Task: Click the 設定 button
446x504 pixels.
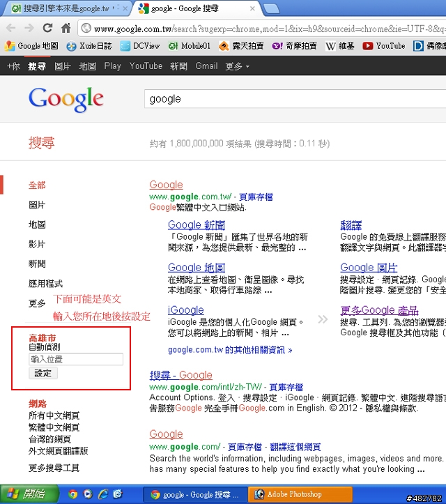Action: point(43,373)
